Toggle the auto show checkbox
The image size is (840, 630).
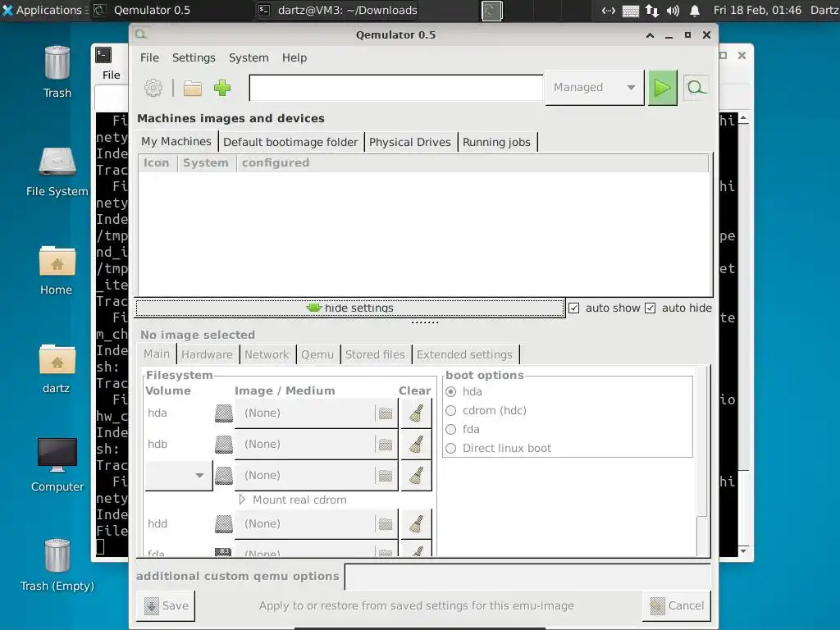pos(573,308)
